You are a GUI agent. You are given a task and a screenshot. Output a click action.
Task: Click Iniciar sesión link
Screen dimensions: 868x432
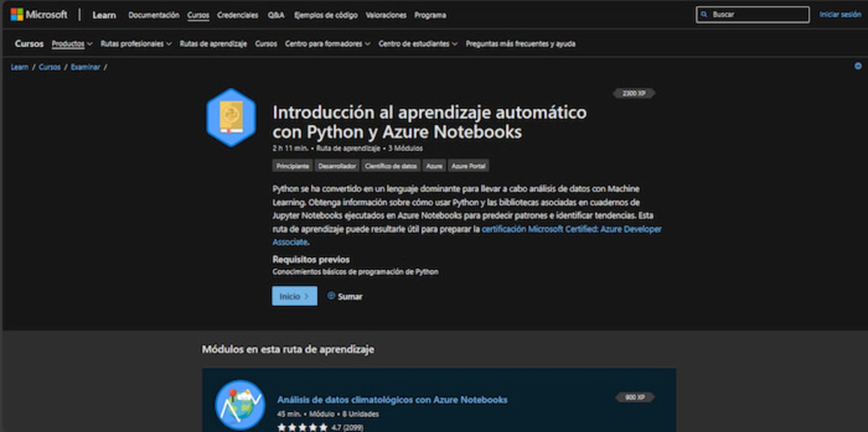click(840, 15)
